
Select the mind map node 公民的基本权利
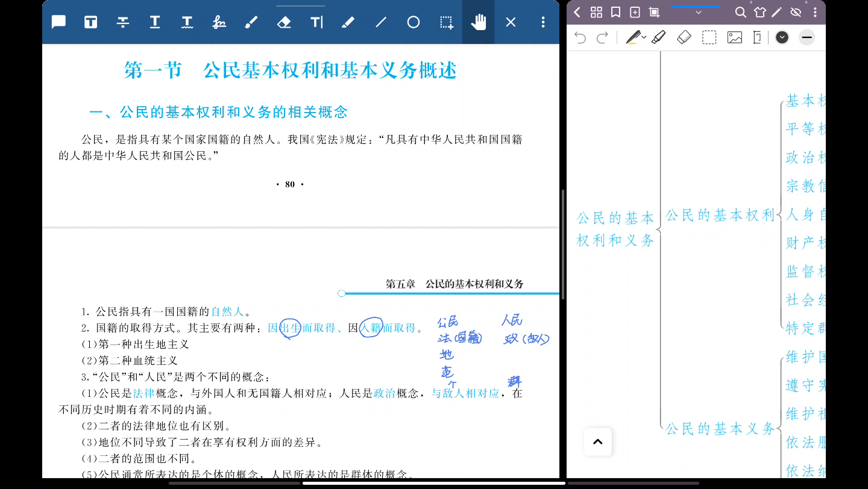coord(720,215)
